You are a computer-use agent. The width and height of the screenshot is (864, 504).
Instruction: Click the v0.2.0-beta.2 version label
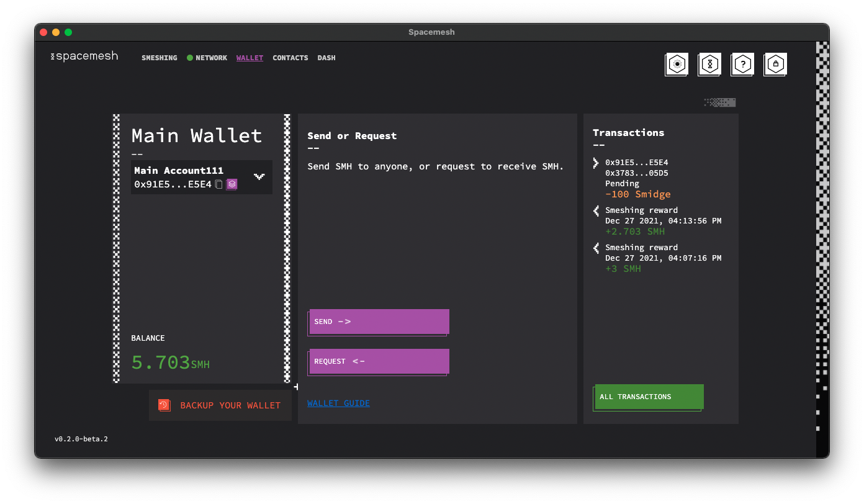[81, 439]
